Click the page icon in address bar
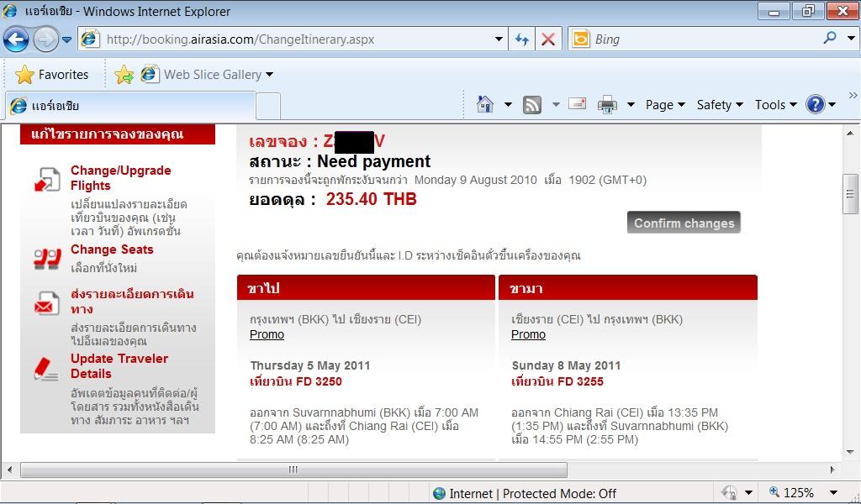The width and height of the screenshot is (861, 504). tap(90, 39)
